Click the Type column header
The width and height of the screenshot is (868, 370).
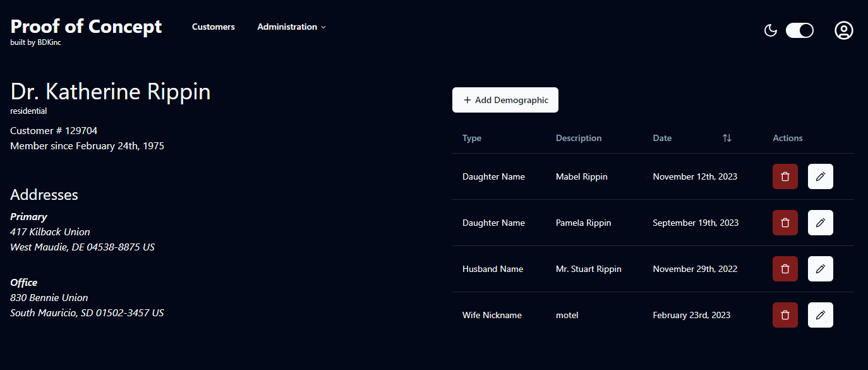click(x=471, y=138)
